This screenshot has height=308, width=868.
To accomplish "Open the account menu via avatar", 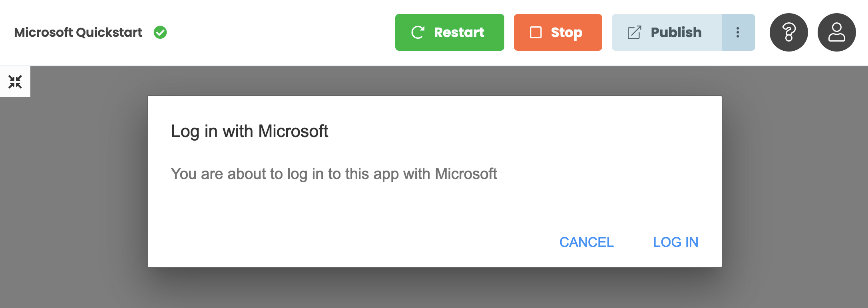I will [836, 32].
